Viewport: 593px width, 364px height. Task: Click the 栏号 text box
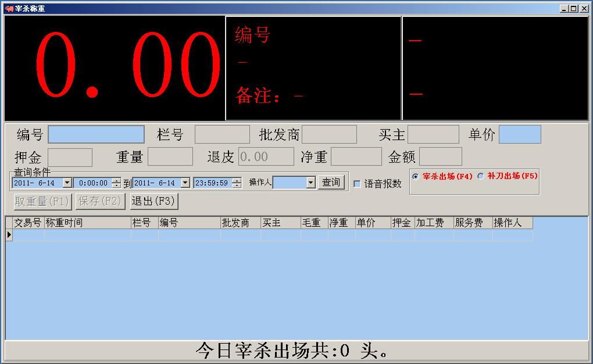coord(222,134)
